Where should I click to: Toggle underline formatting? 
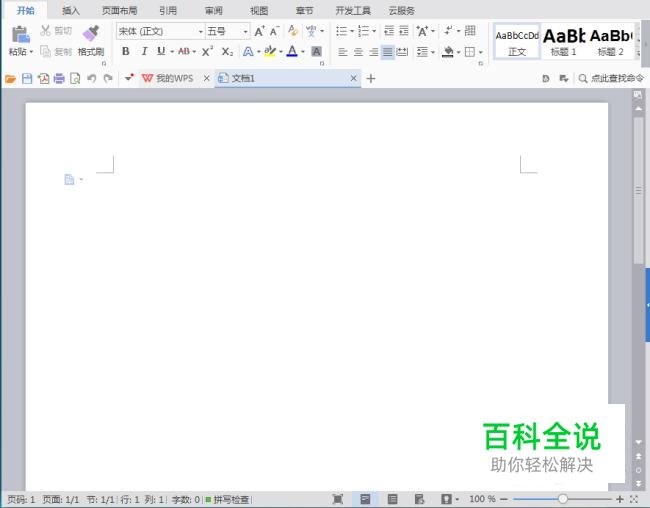(x=161, y=51)
